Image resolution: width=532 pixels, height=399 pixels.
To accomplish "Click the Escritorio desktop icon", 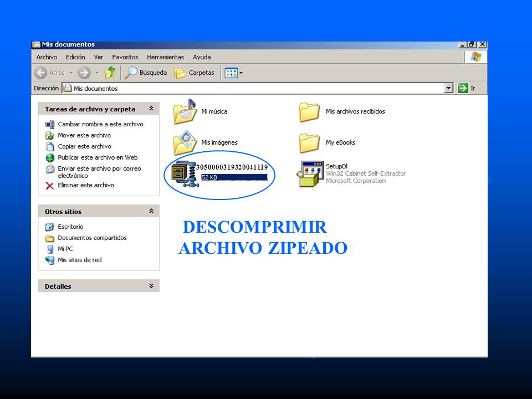I will [50, 227].
